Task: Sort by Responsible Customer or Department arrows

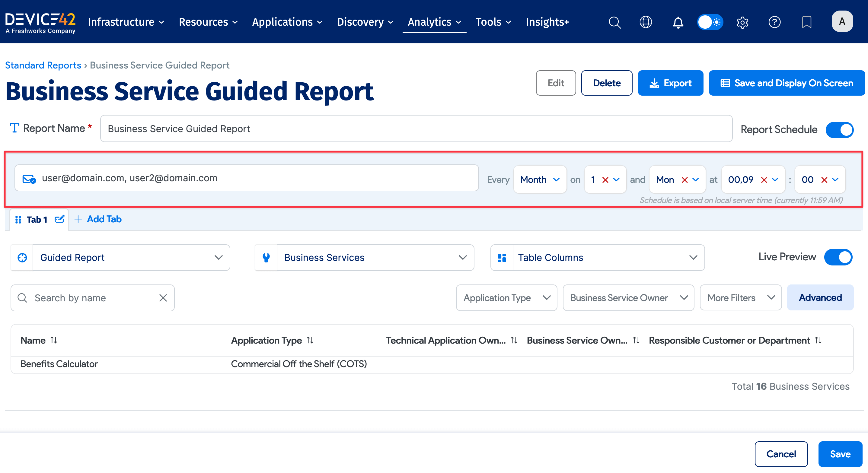Action: [x=819, y=340]
